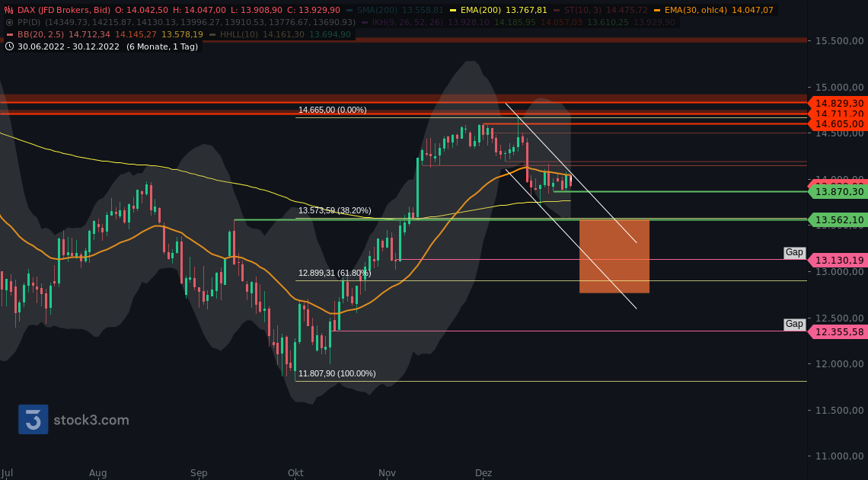Click the 15.000,00 price axis label
The height and width of the screenshot is (480, 868).
click(839, 87)
